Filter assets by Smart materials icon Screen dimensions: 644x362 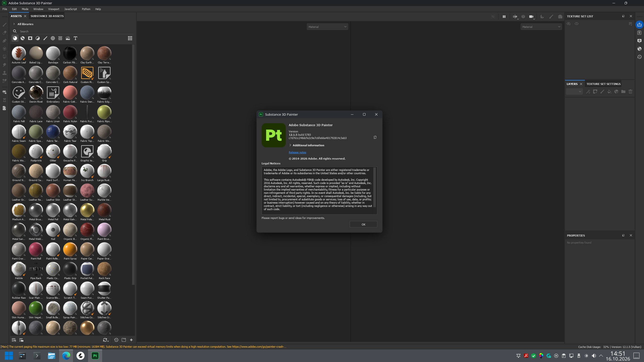[23, 38]
